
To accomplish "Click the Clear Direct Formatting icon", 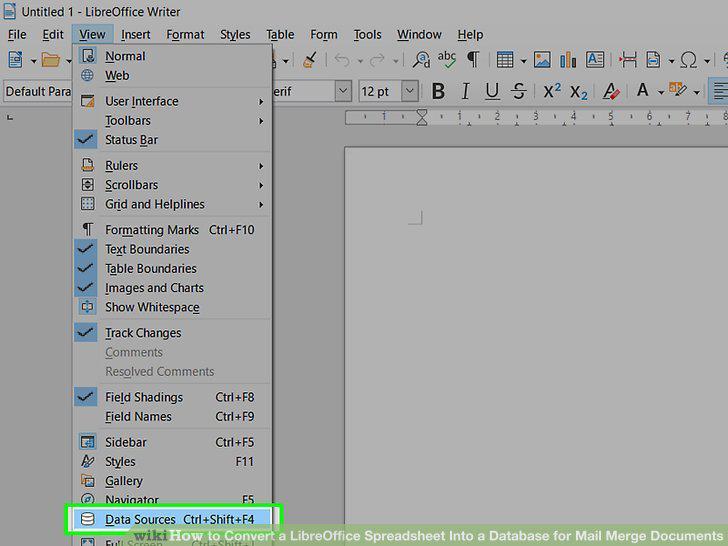I will 611,91.
